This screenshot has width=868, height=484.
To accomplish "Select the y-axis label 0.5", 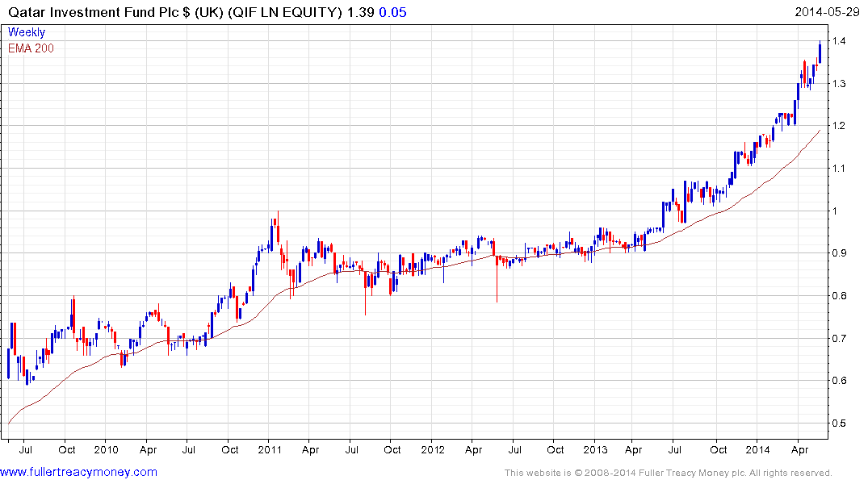I will (838, 423).
